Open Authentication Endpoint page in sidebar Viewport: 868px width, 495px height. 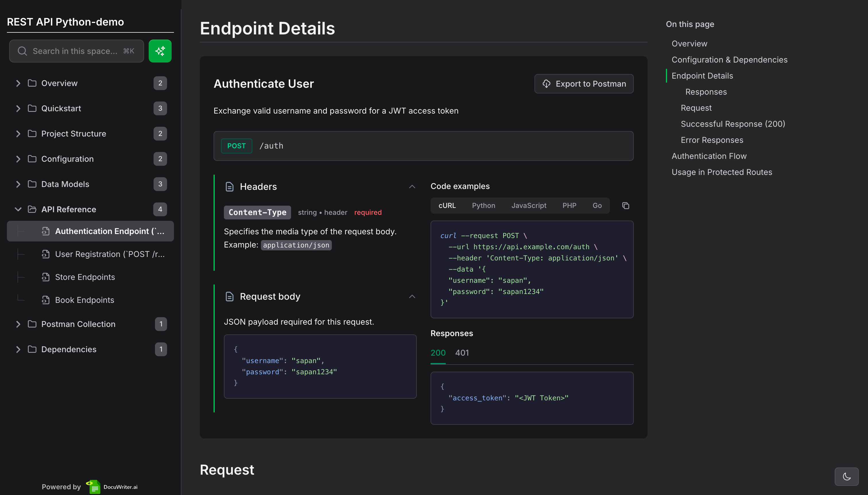(x=90, y=231)
